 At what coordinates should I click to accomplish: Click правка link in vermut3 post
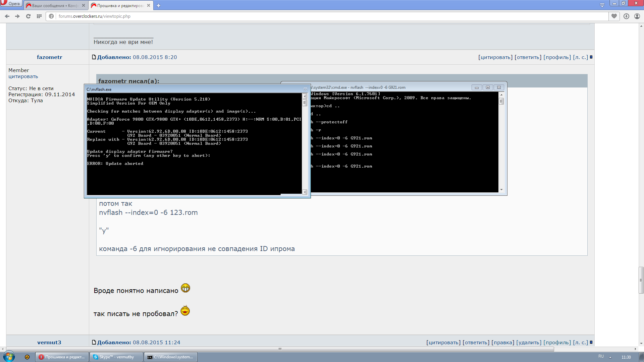pos(502,342)
